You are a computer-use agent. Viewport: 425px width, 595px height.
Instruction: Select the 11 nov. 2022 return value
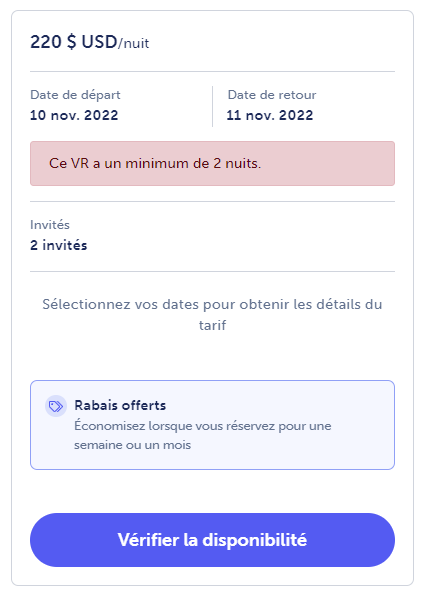point(270,115)
